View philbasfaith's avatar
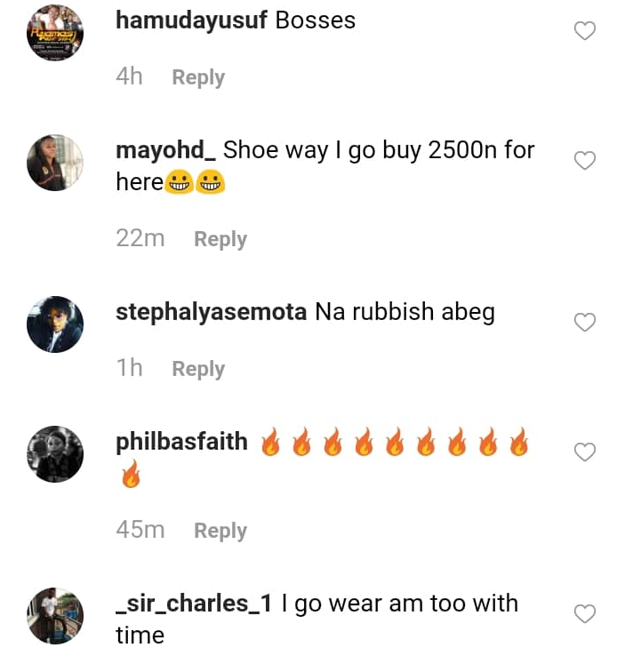Screen dimensions: 625x672 point(55,454)
